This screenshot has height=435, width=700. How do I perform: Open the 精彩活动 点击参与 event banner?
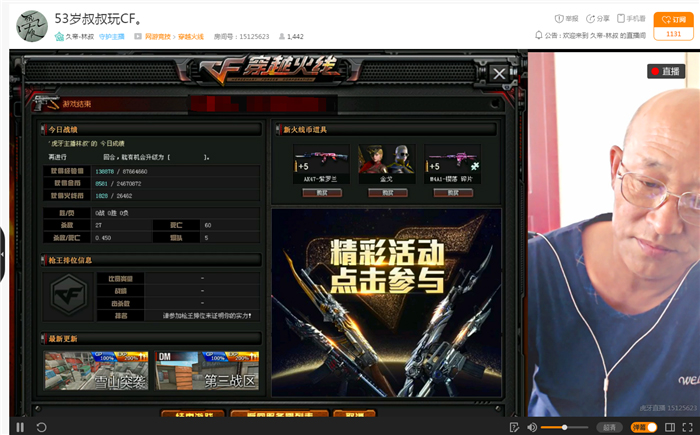pyautogui.click(x=386, y=302)
